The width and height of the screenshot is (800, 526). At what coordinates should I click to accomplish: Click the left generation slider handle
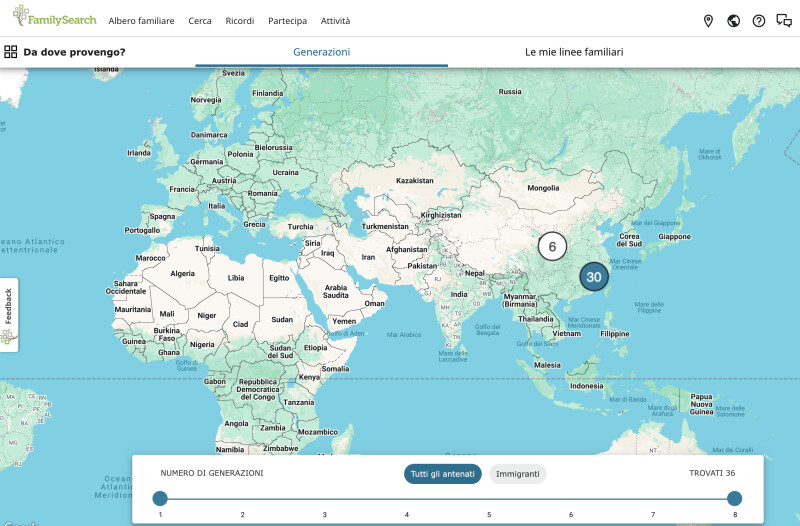coord(160,498)
